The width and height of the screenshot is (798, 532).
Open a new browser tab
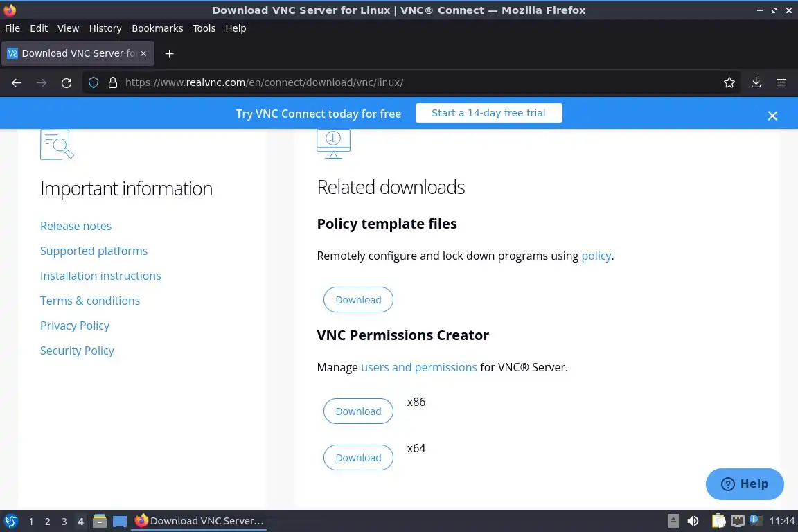click(x=170, y=53)
